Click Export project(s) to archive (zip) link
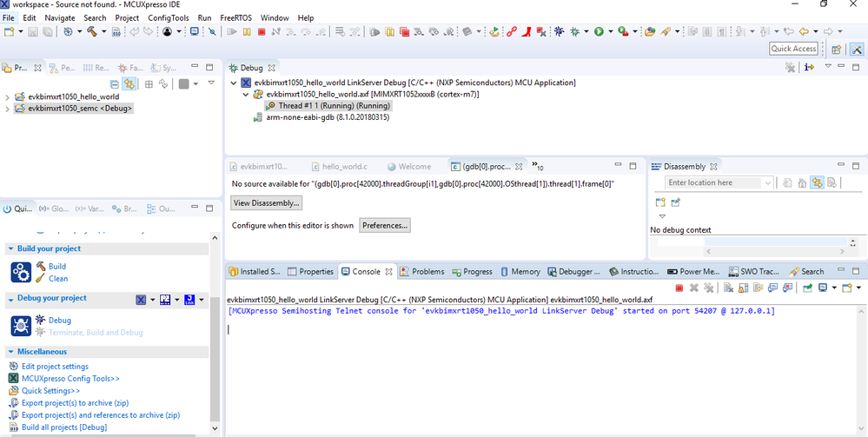The width and height of the screenshot is (868, 437). pos(76,402)
